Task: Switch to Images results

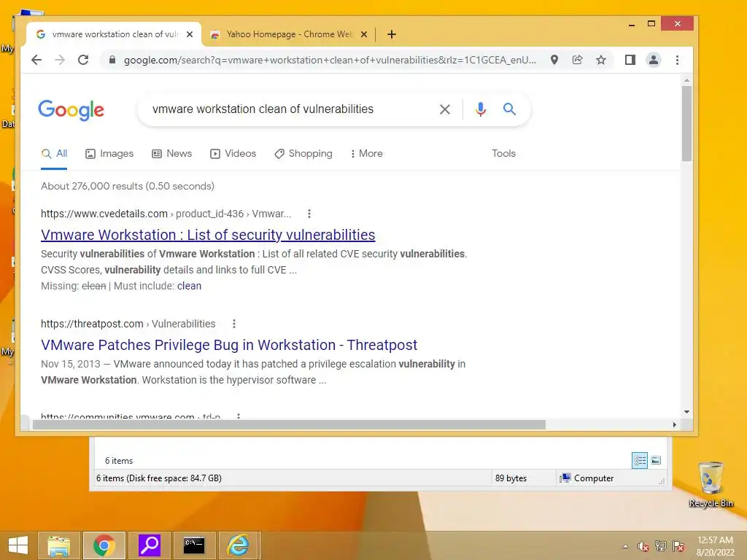Action: [109, 154]
